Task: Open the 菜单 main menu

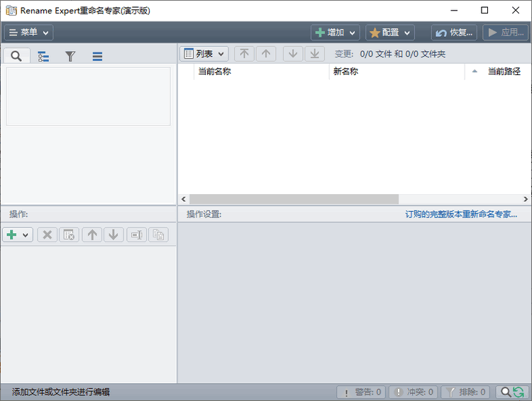Action: [29, 33]
